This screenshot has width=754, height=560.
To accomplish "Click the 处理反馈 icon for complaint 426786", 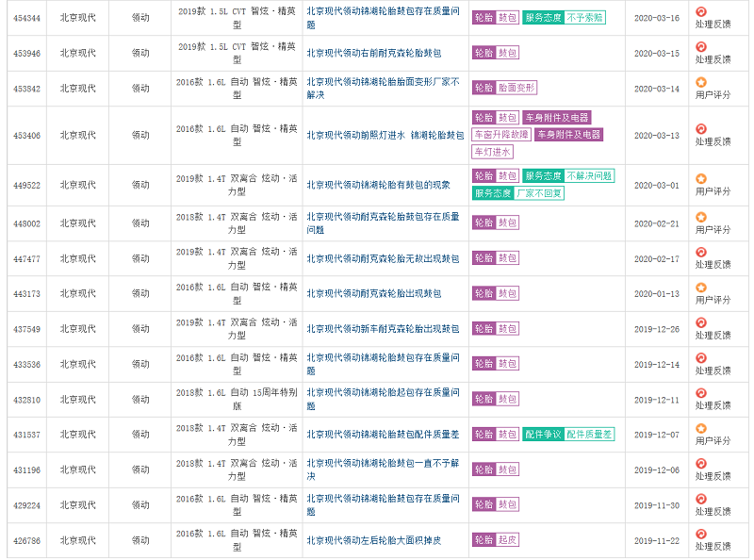I will (x=700, y=535).
